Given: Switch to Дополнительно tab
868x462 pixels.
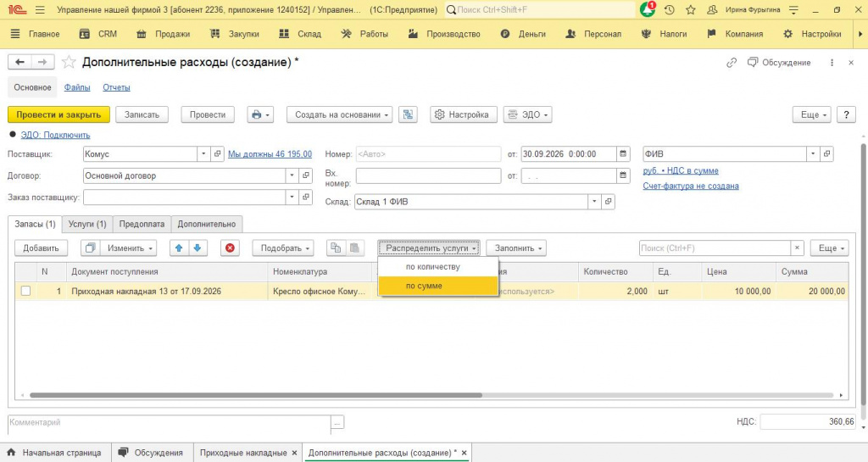Looking at the screenshot, I should click(207, 224).
